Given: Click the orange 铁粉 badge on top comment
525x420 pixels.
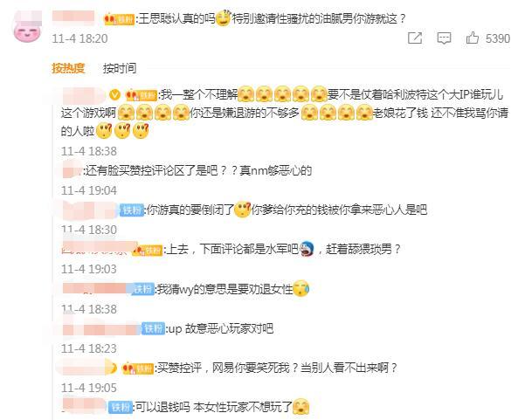Looking at the screenshot, I should click(120, 19).
